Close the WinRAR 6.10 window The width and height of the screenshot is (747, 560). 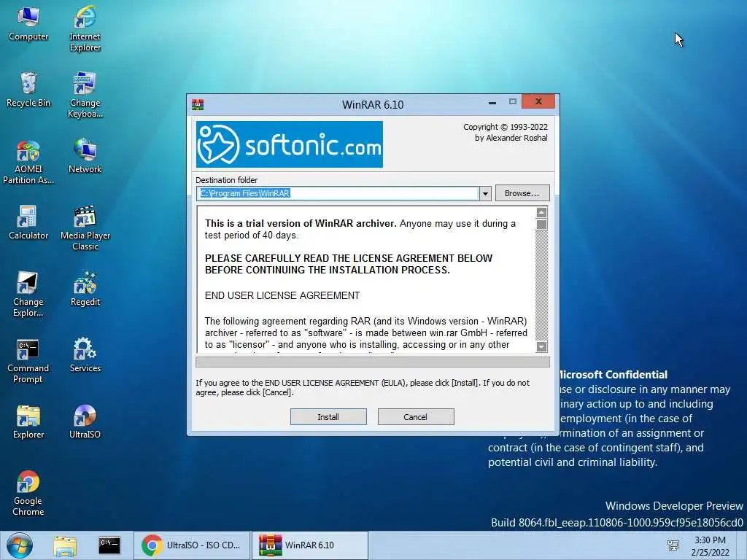tap(538, 101)
